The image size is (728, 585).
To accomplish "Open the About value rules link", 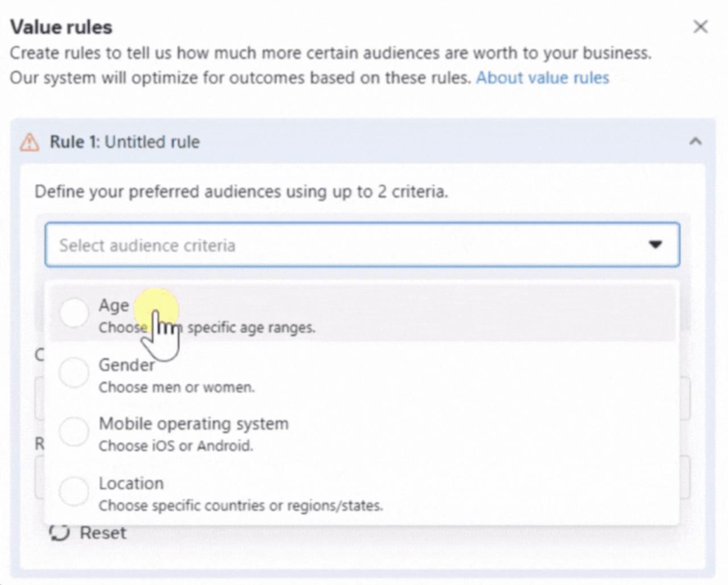I will pyautogui.click(x=542, y=78).
